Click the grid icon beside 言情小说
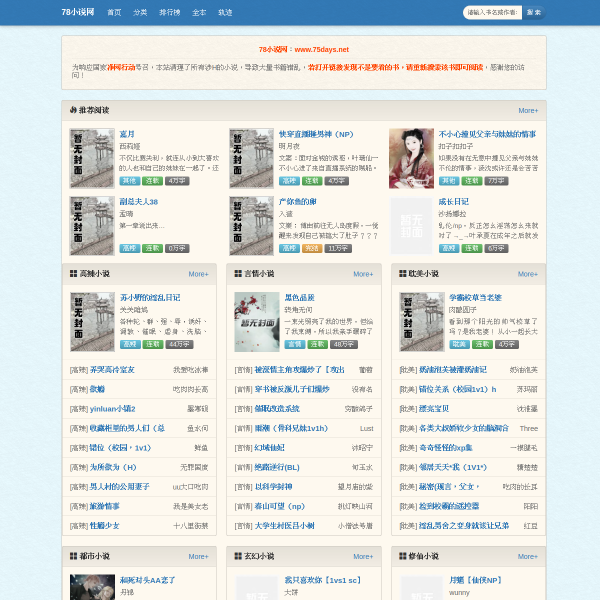The height and width of the screenshot is (600, 600). click(x=238, y=274)
